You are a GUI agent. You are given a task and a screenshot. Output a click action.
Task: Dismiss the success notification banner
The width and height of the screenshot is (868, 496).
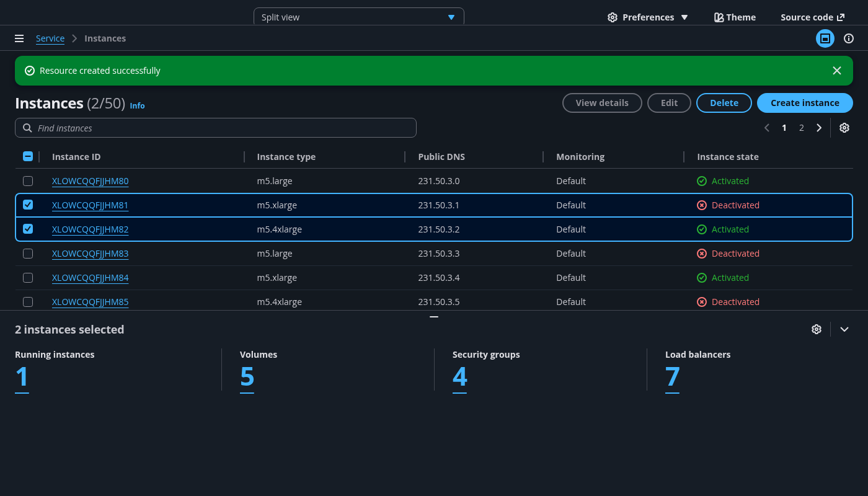pyautogui.click(x=836, y=71)
